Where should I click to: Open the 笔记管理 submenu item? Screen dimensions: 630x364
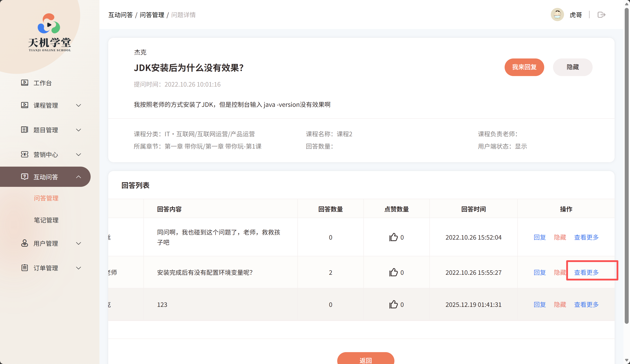(x=46, y=220)
